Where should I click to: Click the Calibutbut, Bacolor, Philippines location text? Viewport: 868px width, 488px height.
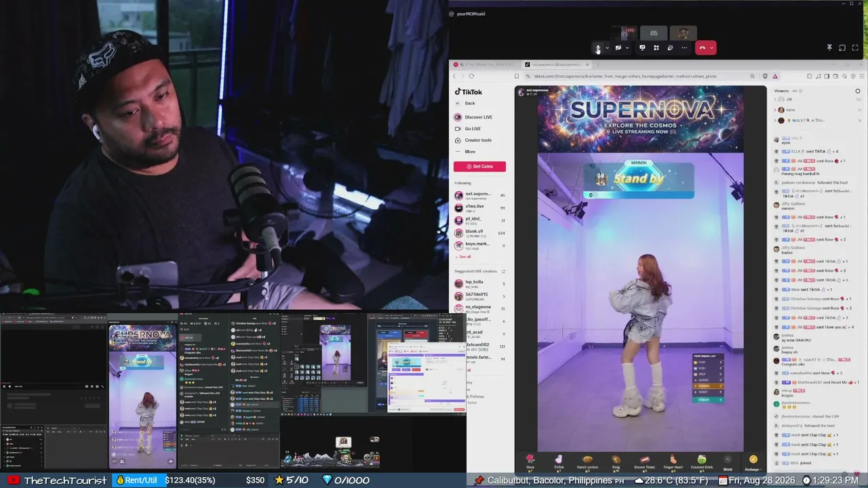[549, 481]
